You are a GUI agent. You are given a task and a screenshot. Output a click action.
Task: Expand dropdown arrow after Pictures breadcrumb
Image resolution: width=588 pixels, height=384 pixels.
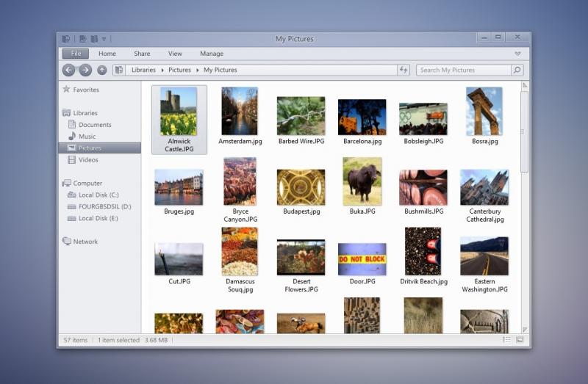(198, 70)
